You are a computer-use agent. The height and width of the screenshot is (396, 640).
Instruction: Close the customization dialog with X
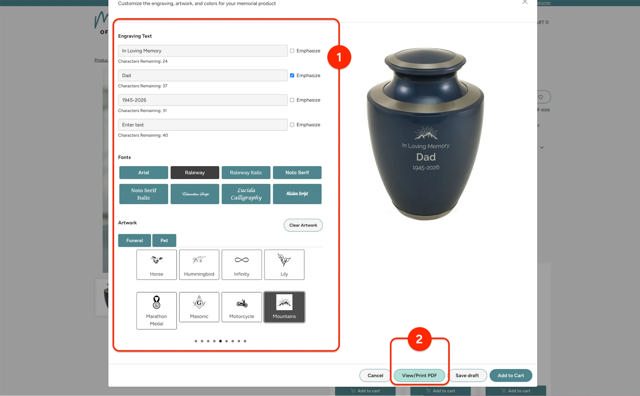point(525,2)
